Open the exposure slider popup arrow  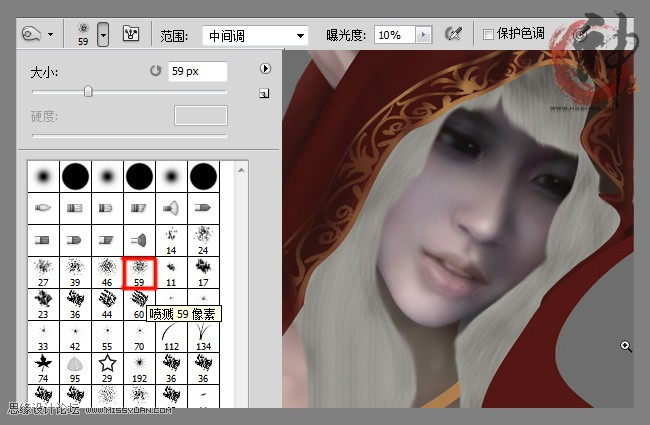click(424, 35)
